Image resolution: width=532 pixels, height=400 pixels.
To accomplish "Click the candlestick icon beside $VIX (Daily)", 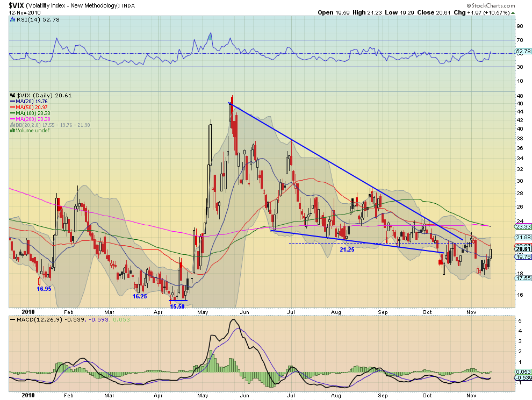I will pos(13,95).
